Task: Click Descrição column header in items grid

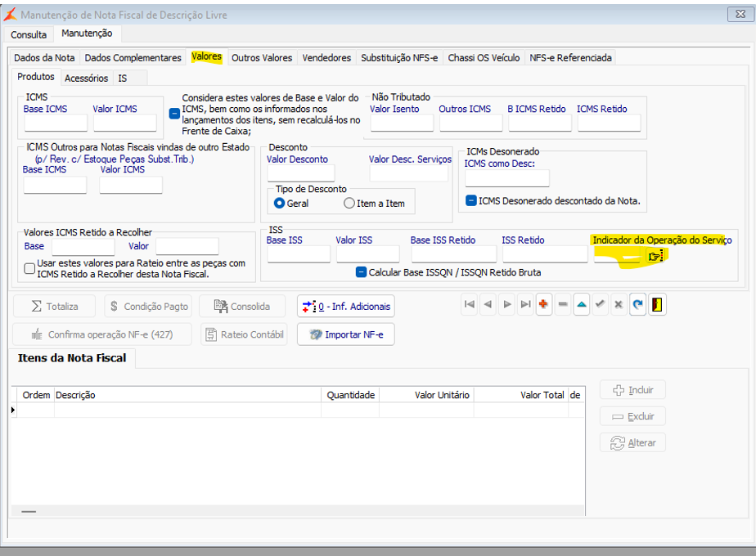Action: [x=187, y=395]
